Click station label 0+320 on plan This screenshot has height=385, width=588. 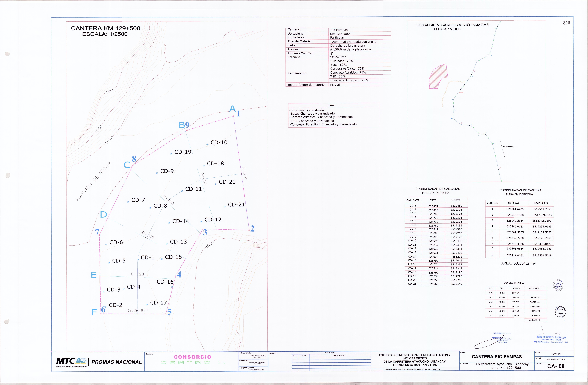click(x=137, y=274)
